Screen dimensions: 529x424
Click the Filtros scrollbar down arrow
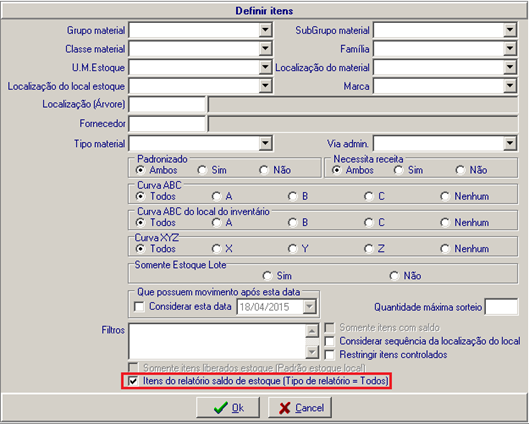point(312,352)
